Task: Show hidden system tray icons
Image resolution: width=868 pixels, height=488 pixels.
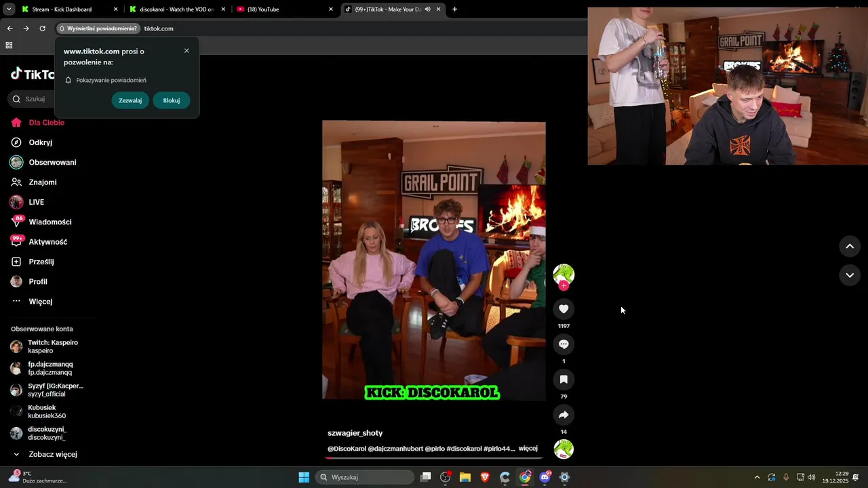Action: 757,477
